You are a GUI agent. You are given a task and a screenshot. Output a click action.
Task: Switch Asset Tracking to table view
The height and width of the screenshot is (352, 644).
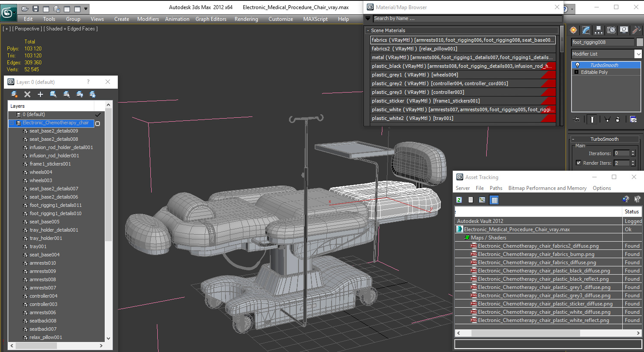(494, 200)
